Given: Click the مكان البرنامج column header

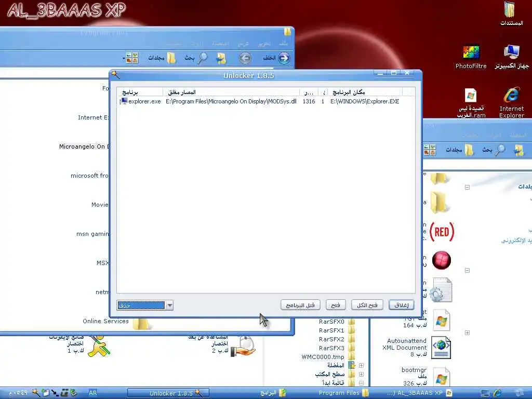Looking at the screenshot, I should 365,92.
